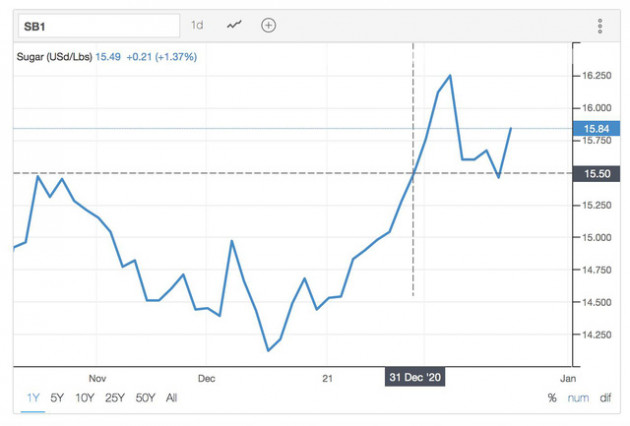Viewport: 630px width, 426px height.
Task: Click the SB1 symbol search field
Action: point(96,25)
